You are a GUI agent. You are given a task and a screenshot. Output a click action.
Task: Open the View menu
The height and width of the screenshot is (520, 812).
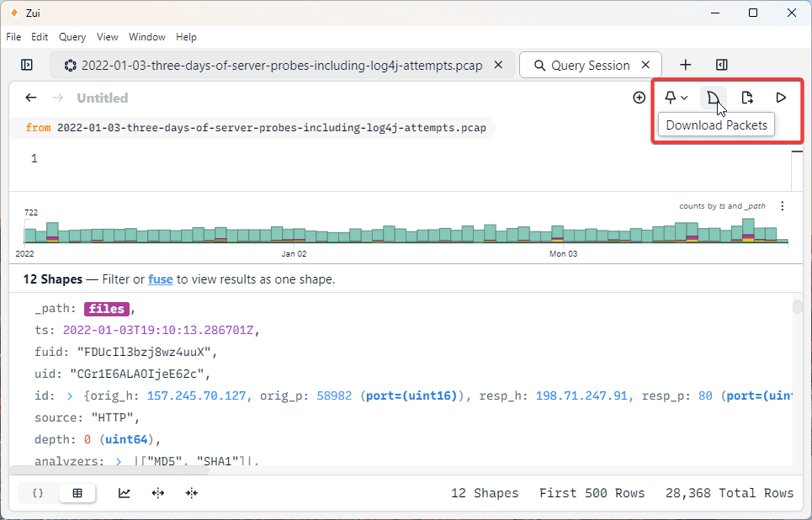(107, 37)
